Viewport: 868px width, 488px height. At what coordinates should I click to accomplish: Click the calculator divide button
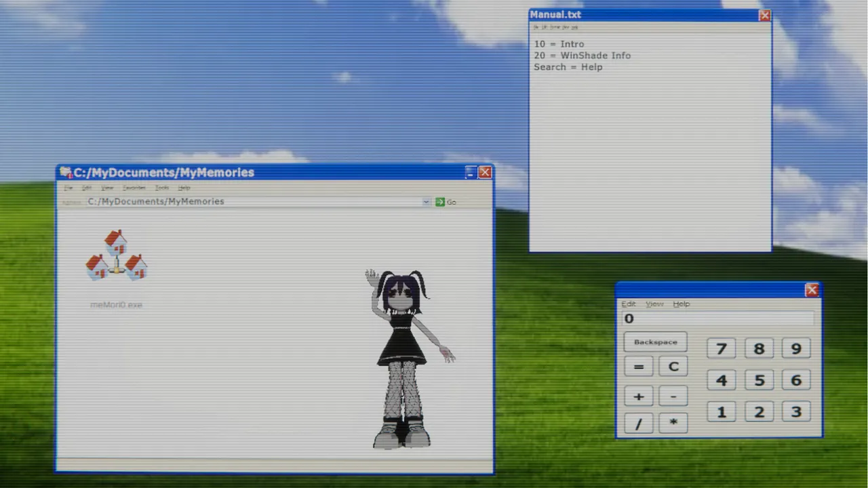638,424
